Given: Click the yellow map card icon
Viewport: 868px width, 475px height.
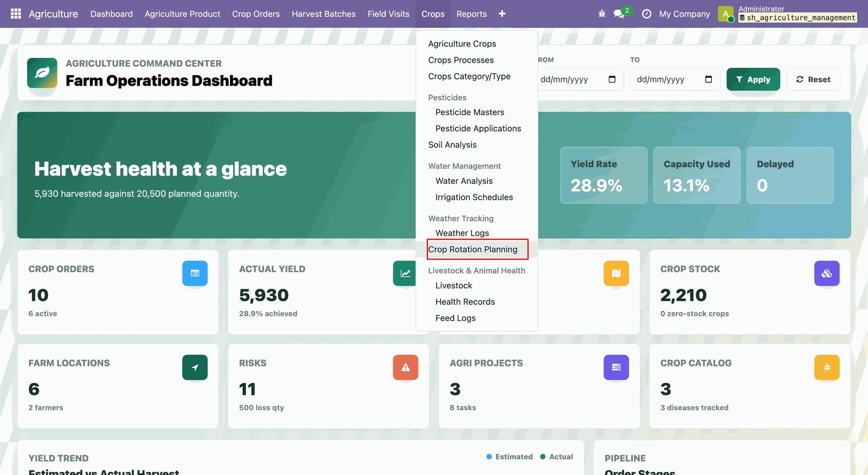Looking at the screenshot, I should (616, 273).
